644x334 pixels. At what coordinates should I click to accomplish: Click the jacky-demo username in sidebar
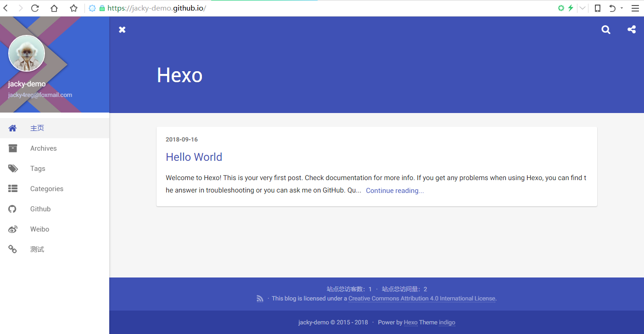pyautogui.click(x=27, y=84)
